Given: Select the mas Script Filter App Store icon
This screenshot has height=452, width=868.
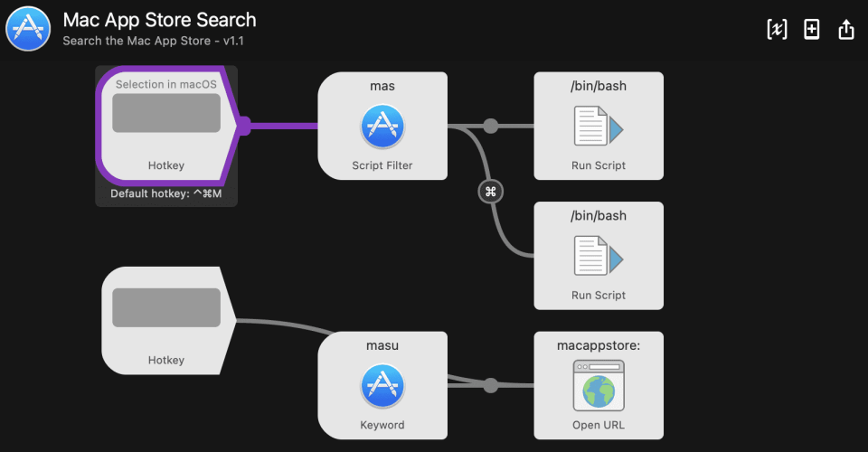Looking at the screenshot, I should (382, 127).
